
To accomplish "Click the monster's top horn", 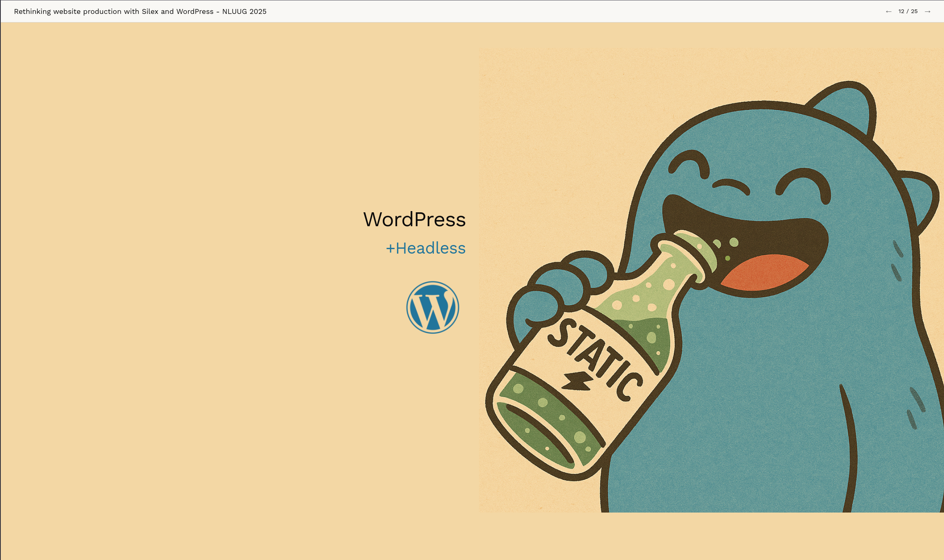I will [849, 106].
